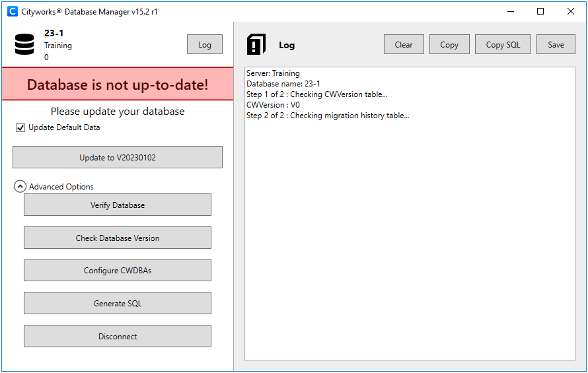Run Verify Database
The width and height of the screenshot is (588, 373).
(118, 205)
